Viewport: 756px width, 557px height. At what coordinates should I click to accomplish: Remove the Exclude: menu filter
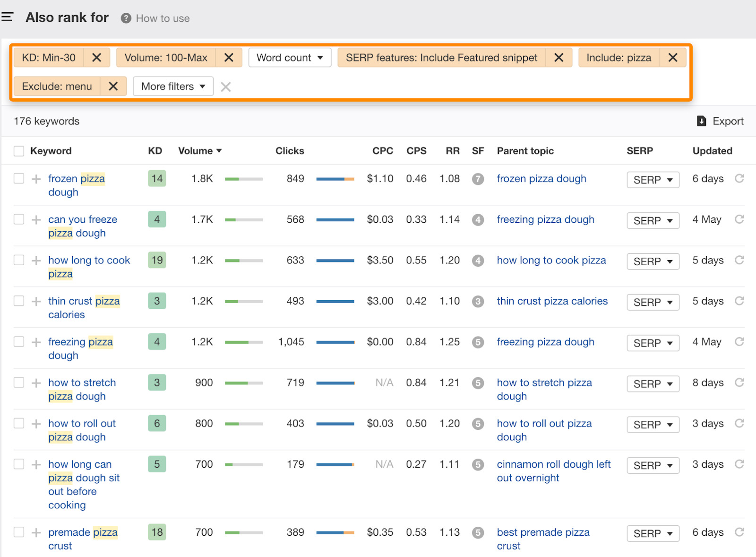pyautogui.click(x=113, y=87)
